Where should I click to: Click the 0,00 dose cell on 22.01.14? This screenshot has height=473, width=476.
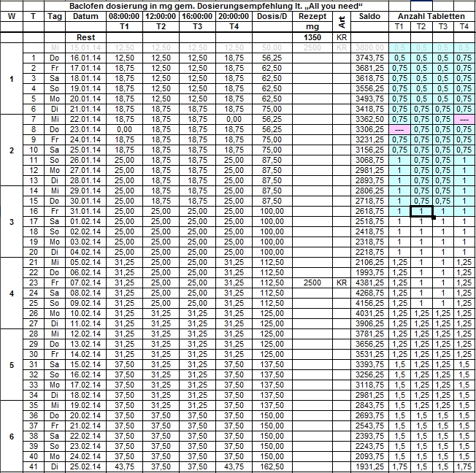(234, 119)
